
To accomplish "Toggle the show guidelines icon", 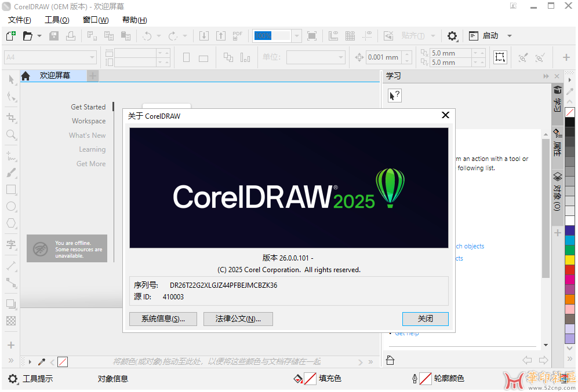I will tap(367, 36).
